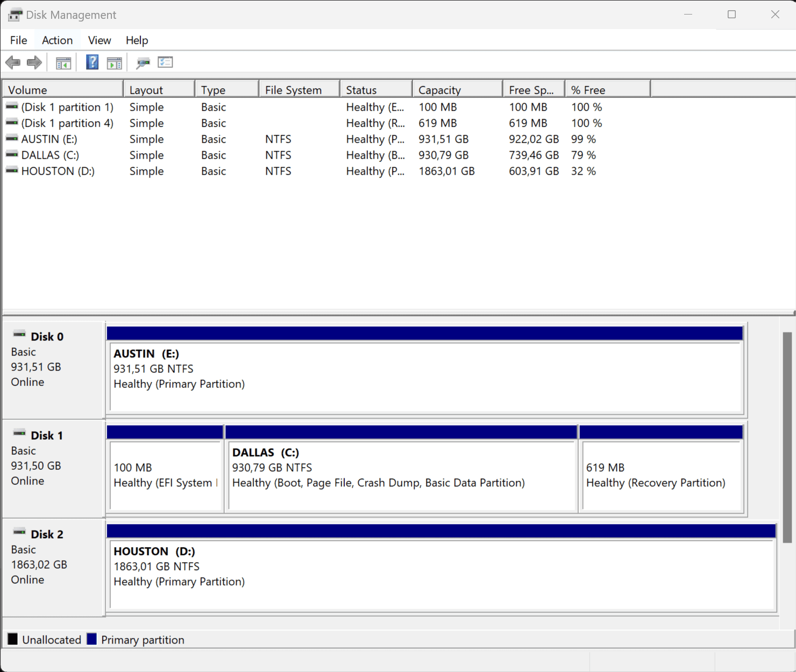796x672 pixels.
Task: Click the Healthy (B... status cell
Action: pos(375,155)
